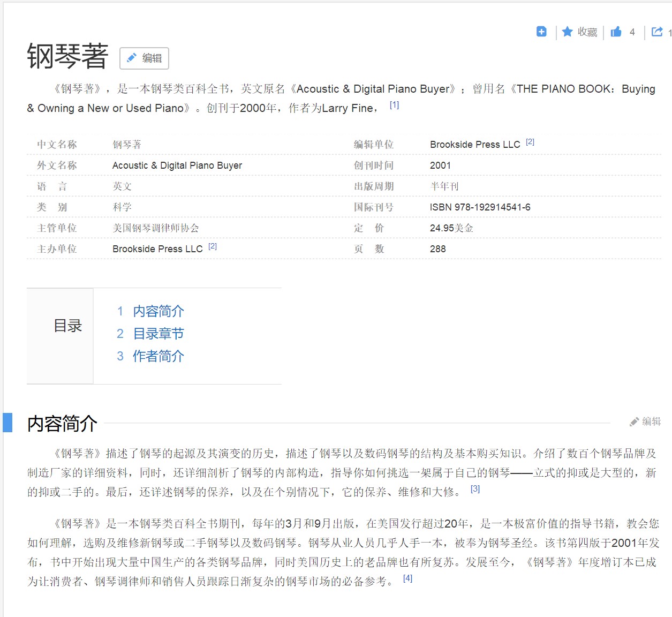Open reference [4] in the second description paragraph
The image size is (672, 617).
point(407,578)
